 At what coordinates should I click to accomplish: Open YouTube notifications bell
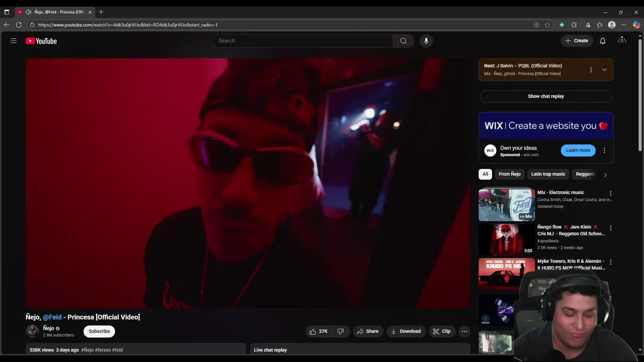(602, 41)
